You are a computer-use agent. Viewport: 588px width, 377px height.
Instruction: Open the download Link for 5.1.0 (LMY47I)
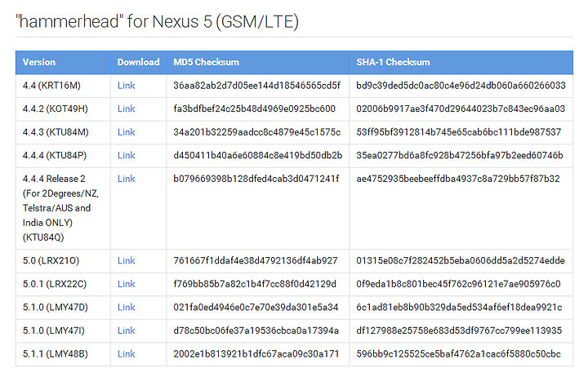tap(126, 330)
